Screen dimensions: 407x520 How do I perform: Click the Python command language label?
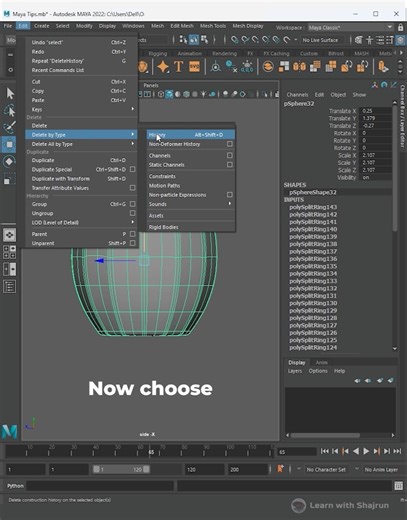tap(15, 486)
